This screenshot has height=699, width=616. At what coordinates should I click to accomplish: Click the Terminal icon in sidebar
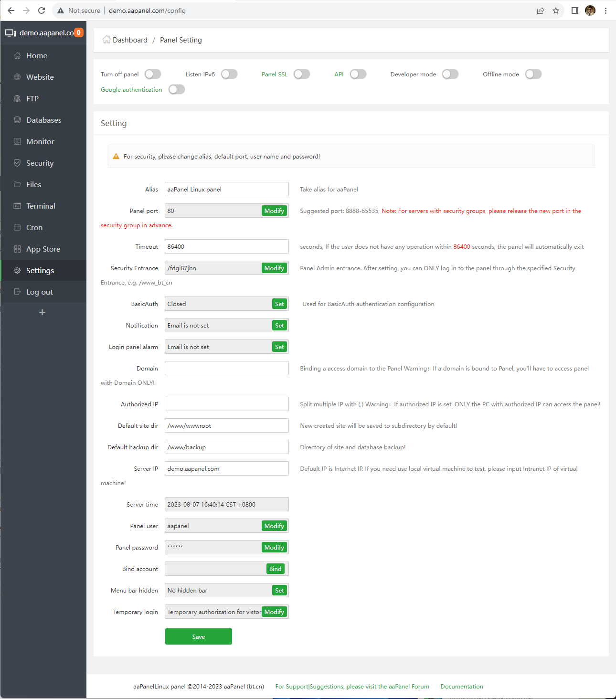click(17, 206)
